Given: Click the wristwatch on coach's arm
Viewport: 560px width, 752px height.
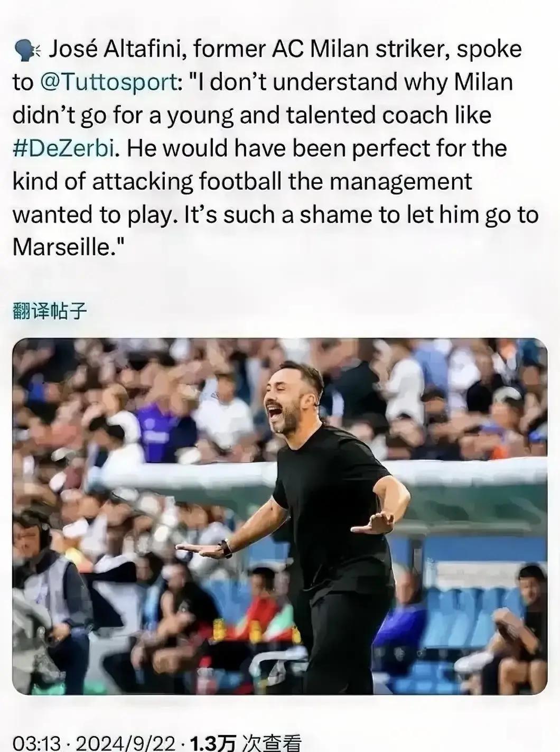Looking at the screenshot, I should coord(227,547).
